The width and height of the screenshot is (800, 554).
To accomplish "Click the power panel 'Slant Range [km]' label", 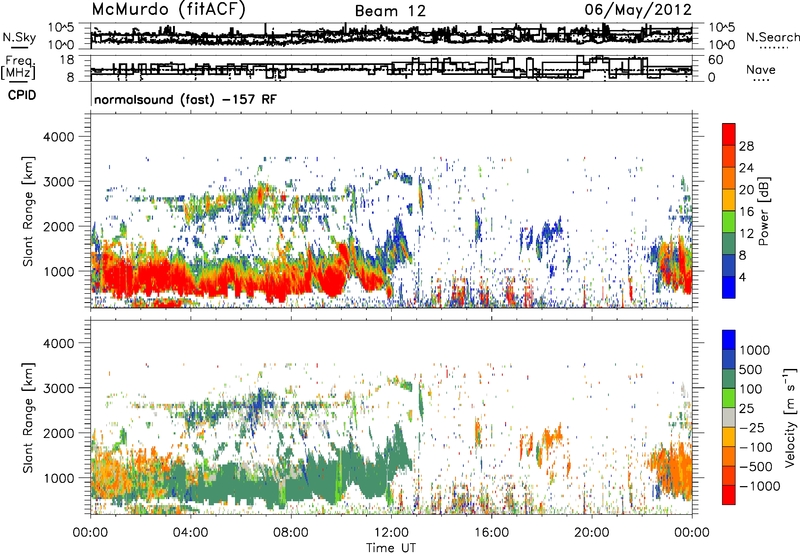I will pyautogui.click(x=28, y=211).
